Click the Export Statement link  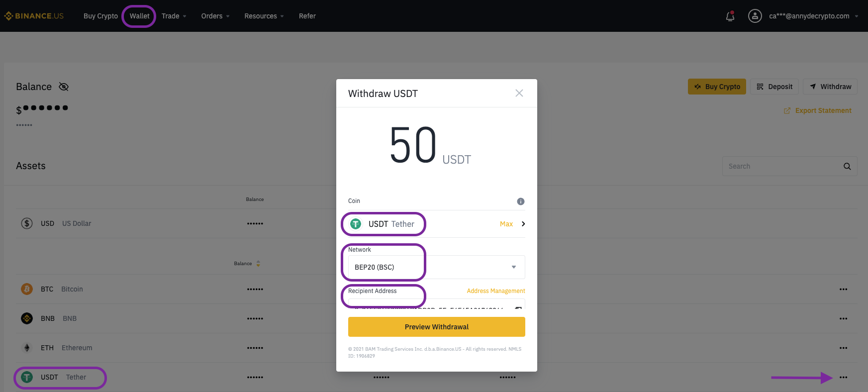(x=818, y=110)
